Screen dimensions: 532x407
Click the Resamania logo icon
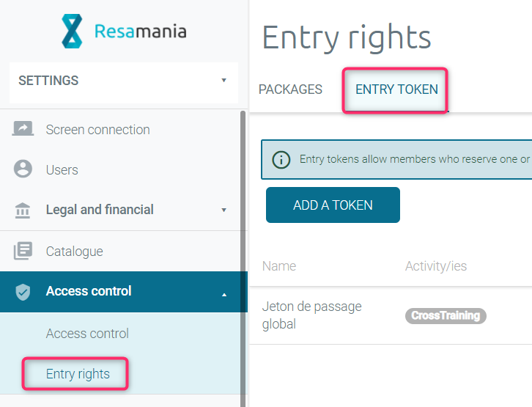72,31
